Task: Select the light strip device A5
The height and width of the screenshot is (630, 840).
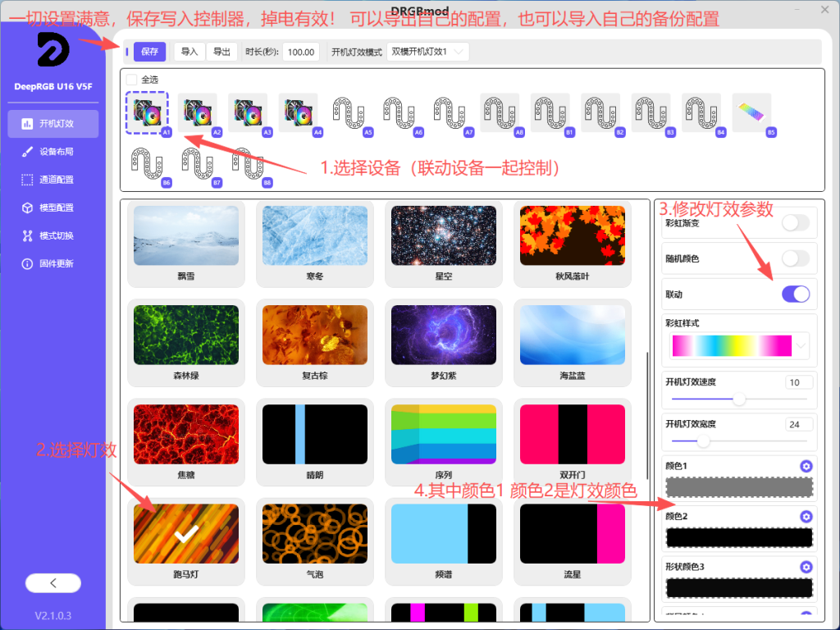Action: pos(349,113)
